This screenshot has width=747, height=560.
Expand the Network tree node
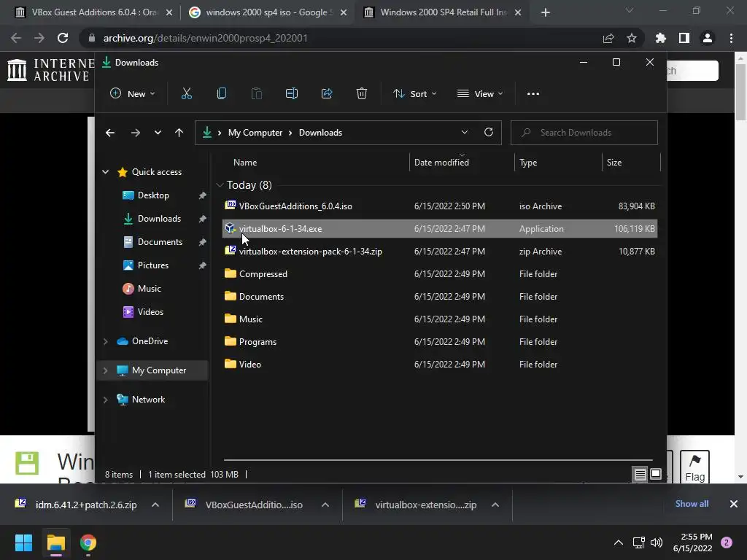pos(105,400)
